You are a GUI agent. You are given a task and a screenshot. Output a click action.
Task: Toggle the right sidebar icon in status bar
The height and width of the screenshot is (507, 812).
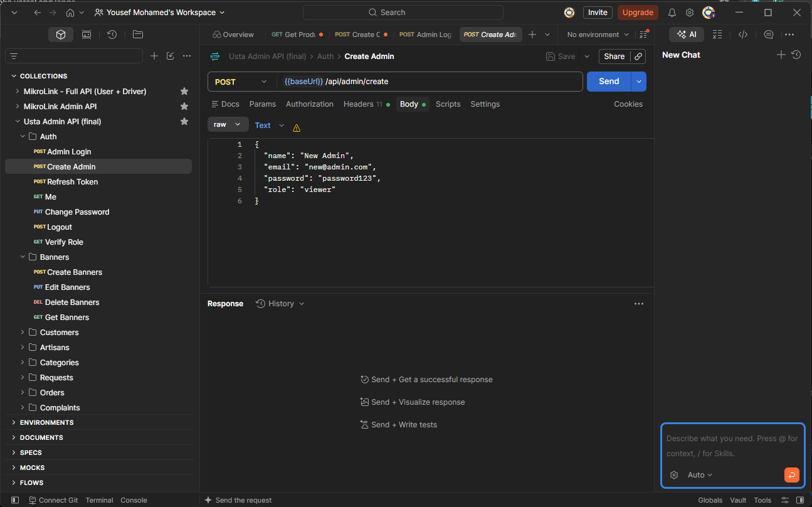[801, 500]
